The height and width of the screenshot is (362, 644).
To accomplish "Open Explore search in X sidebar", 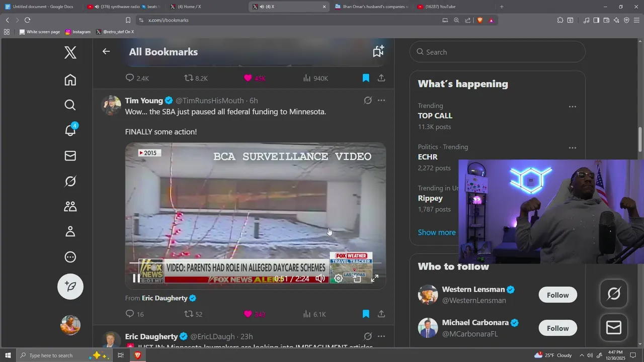I will [70, 105].
